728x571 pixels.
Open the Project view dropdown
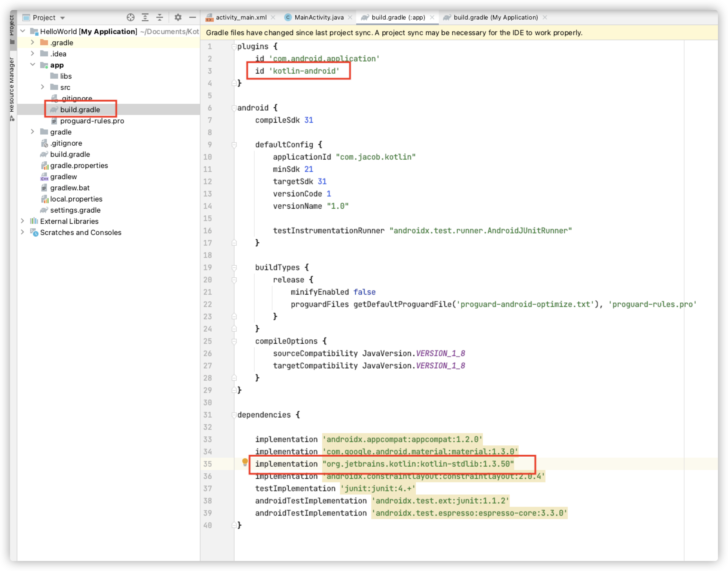click(63, 18)
